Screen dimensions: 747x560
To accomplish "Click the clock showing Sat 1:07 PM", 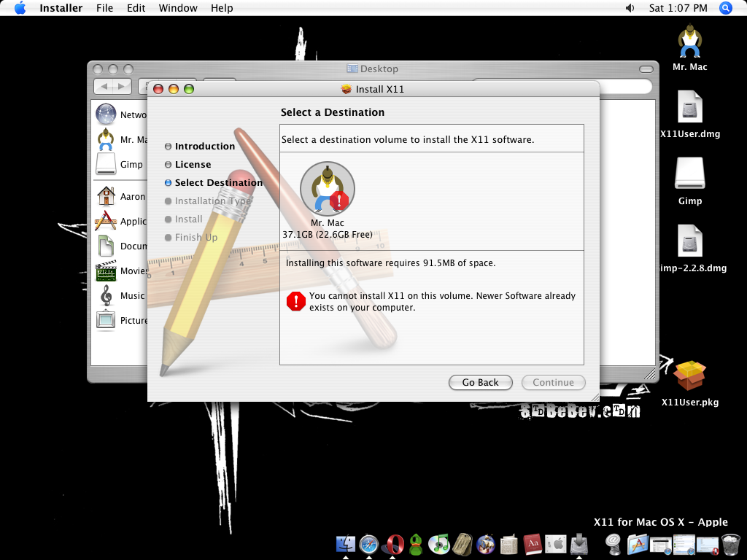I will [678, 8].
